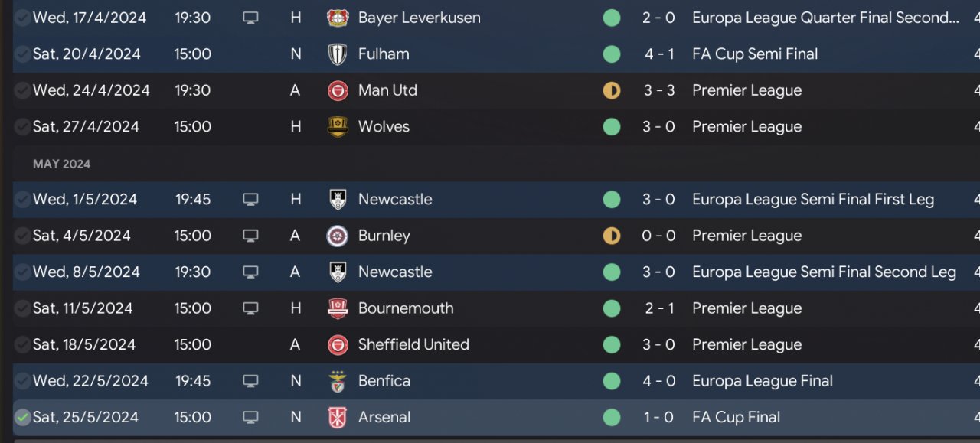Click the 4 - 0 Europa League Final score
Screen dimensions: 980x443
[x=658, y=381]
